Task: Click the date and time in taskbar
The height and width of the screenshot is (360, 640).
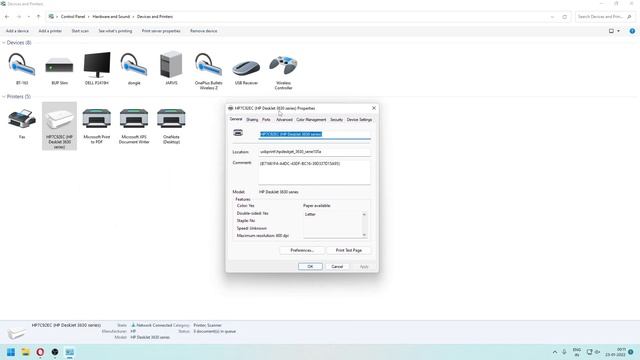Action: click(x=616, y=352)
